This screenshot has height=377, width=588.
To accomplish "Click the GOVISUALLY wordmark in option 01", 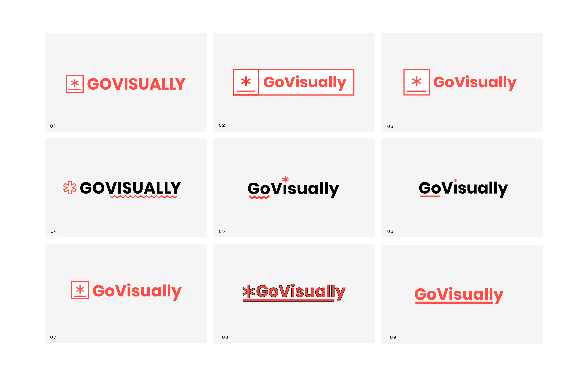I will tap(136, 84).
